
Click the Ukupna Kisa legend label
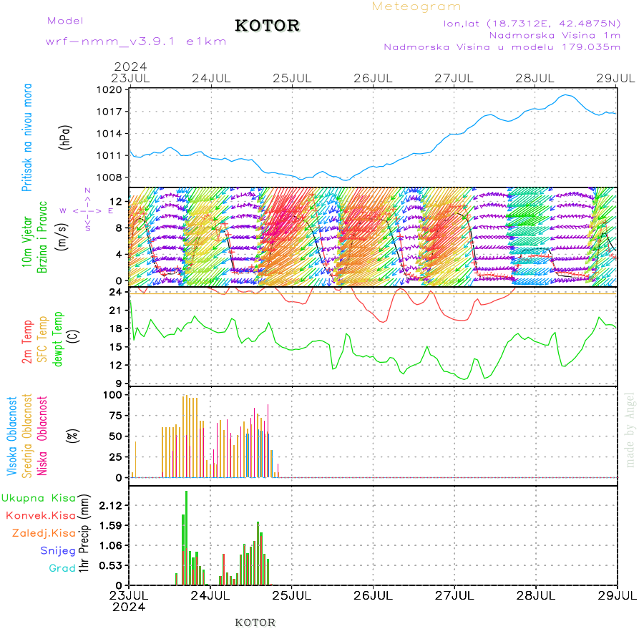[x=38, y=498]
